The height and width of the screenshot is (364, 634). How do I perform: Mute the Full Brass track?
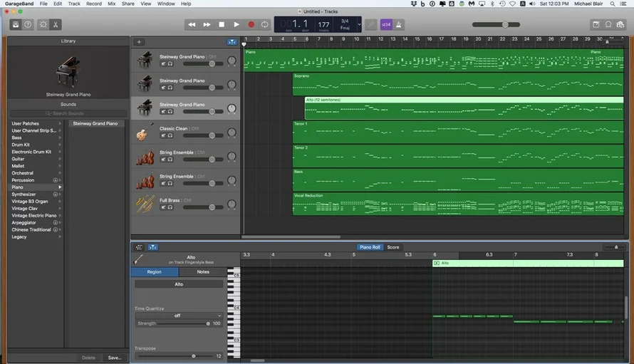pyautogui.click(x=163, y=207)
